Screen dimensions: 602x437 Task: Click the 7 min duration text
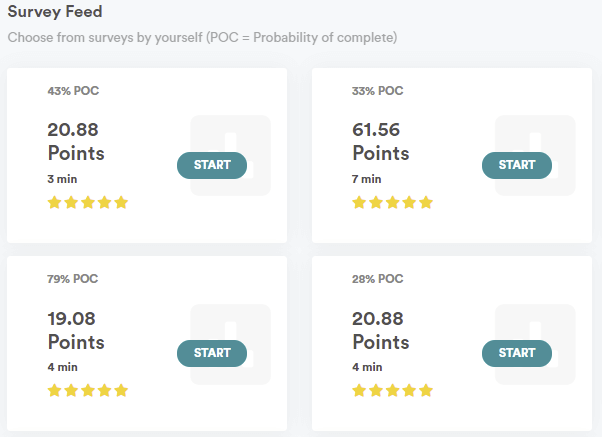pyautogui.click(x=367, y=179)
